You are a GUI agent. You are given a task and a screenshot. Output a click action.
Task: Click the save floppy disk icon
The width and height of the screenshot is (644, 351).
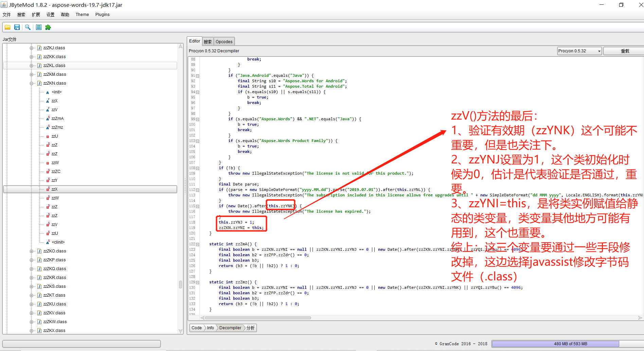coord(17,28)
